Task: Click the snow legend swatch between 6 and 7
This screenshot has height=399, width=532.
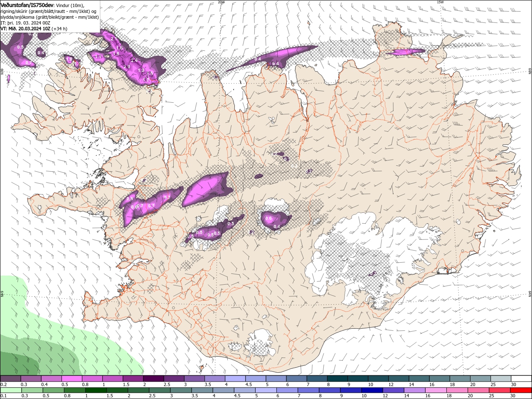Action: (296, 379)
